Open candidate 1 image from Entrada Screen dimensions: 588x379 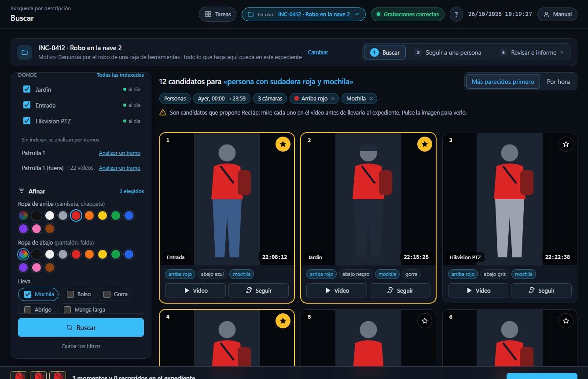[x=227, y=199]
